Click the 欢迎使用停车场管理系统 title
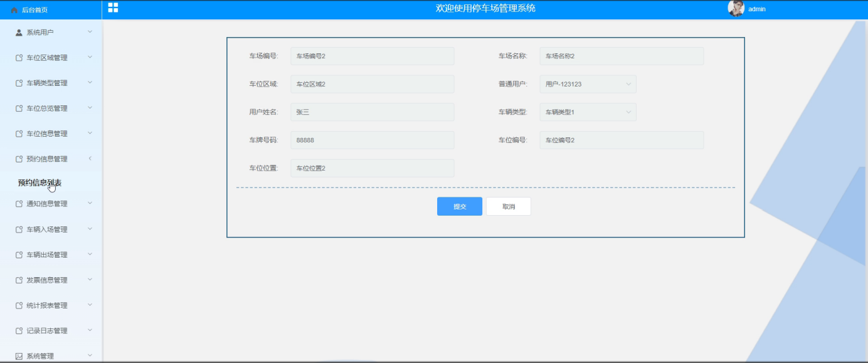The image size is (868, 363). click(x=485, y=9)
